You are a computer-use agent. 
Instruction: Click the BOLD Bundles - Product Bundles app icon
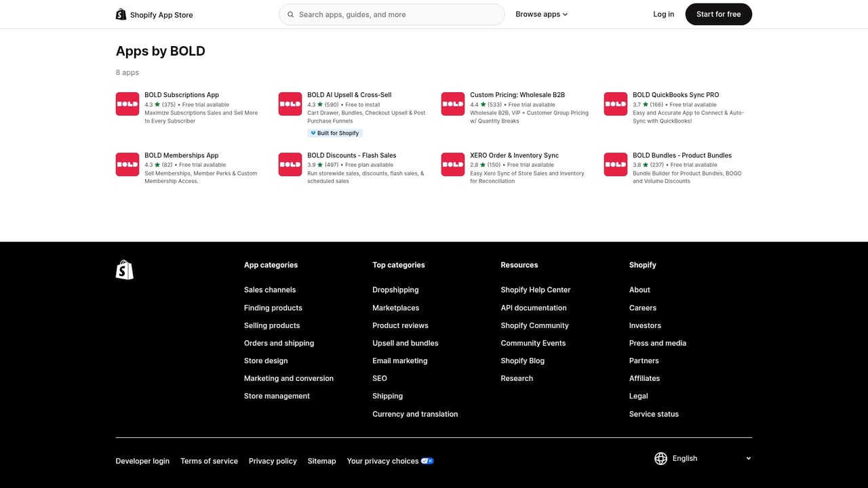[615, 164]
